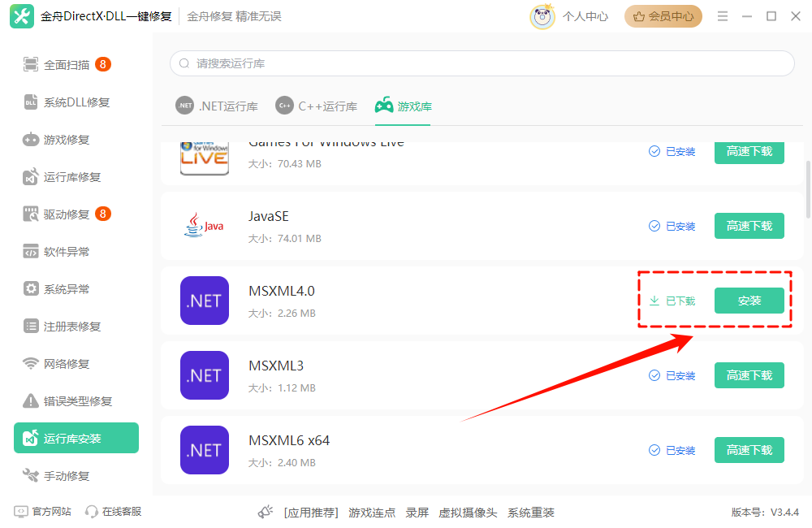Click the 大小: 74.01 MB size text

285,238
